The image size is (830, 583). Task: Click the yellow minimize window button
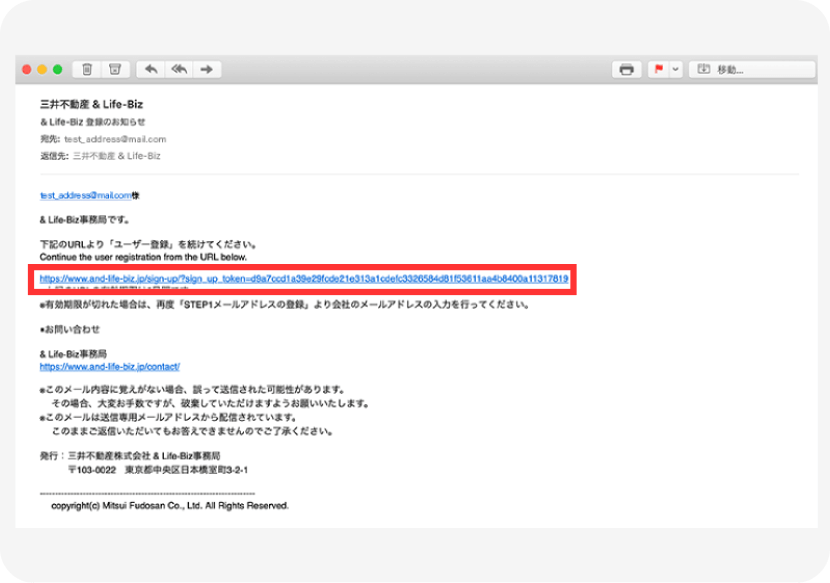[42, 69]
